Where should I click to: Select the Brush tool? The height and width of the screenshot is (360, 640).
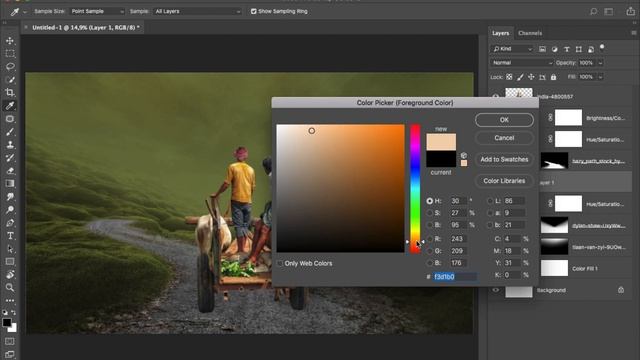point(10,132)
